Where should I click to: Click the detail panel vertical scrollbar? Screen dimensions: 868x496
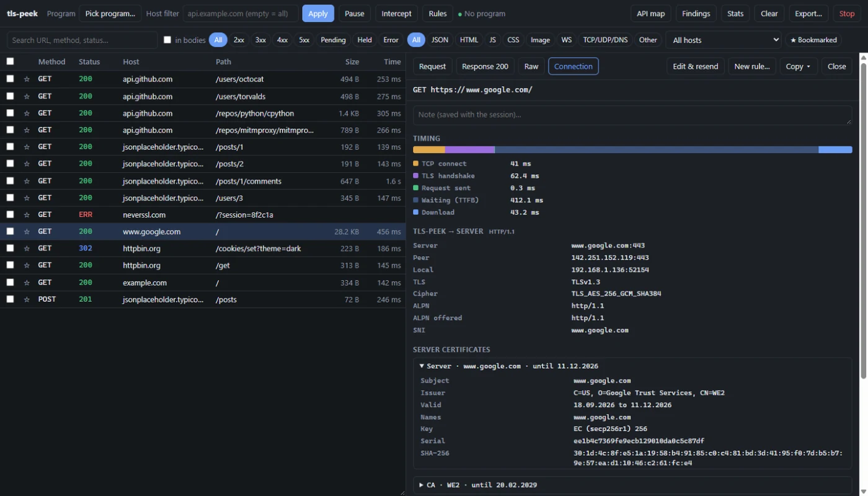[863, 220]
